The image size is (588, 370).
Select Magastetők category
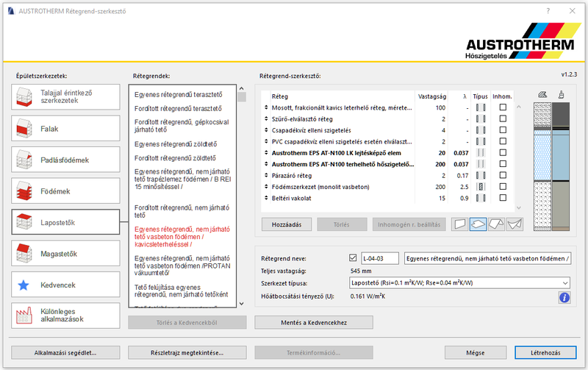click(65, 253)
